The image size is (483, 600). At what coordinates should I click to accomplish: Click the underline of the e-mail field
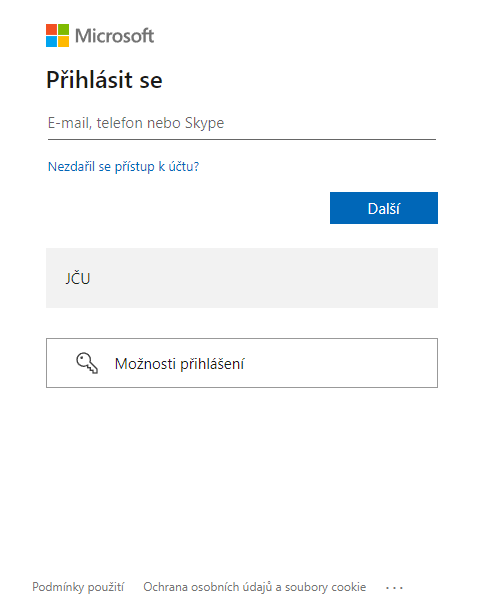click(242, 140)
